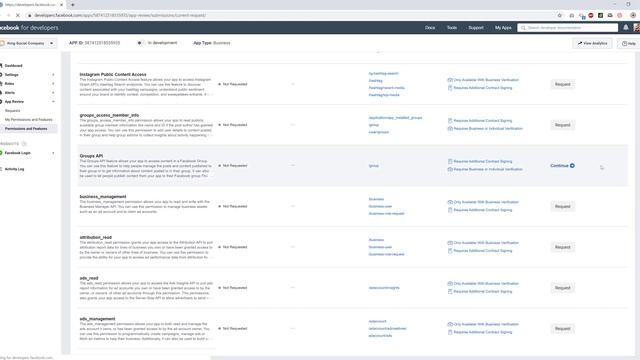Open the Support menu
The image size is (640, 360).
[476, 28]
